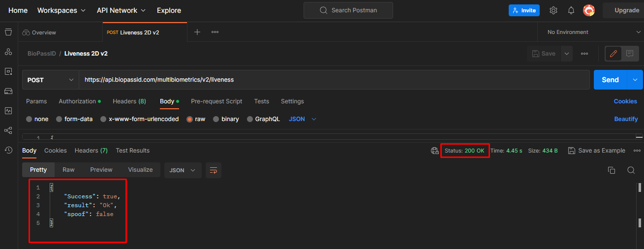This screenshot has width=644, height=249.
Task: Beautify the request body
Action: coord(626,119)
